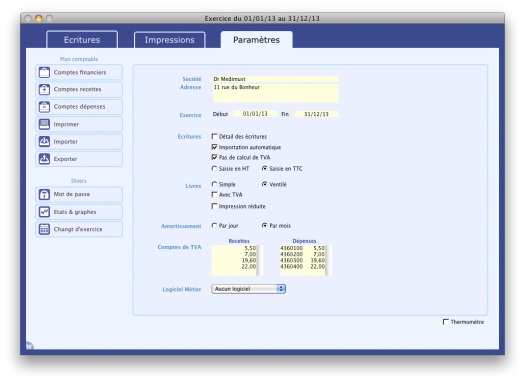Switch to the Ecritures tab
Image resolution: width=525 pixels, height=383 pixels.
click(x=82, y=40)
